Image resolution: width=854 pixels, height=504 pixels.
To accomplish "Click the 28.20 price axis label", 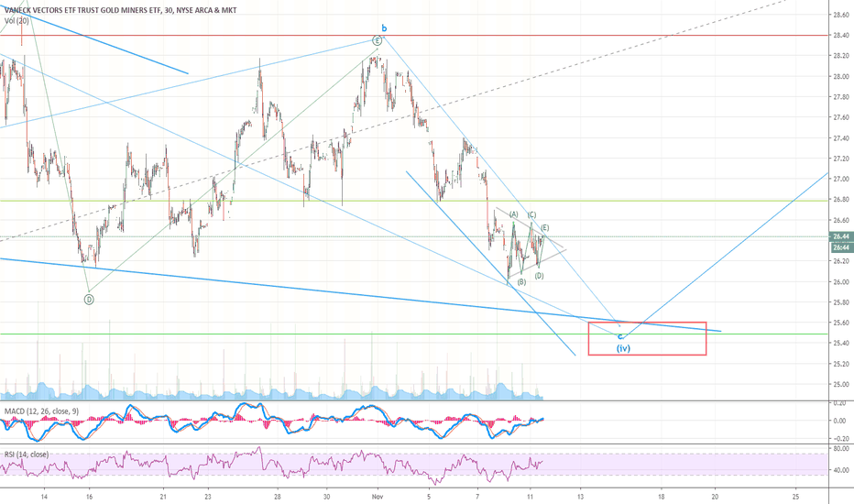I will (x=841, y=56).
